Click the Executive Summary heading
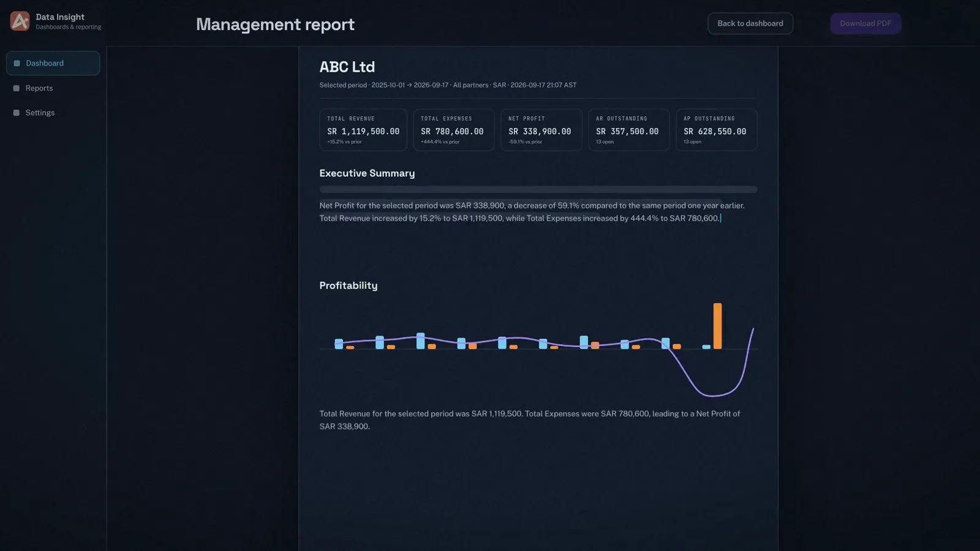This screenshot has width=980, height=551. pyautogui.click(x=367, y=173)
